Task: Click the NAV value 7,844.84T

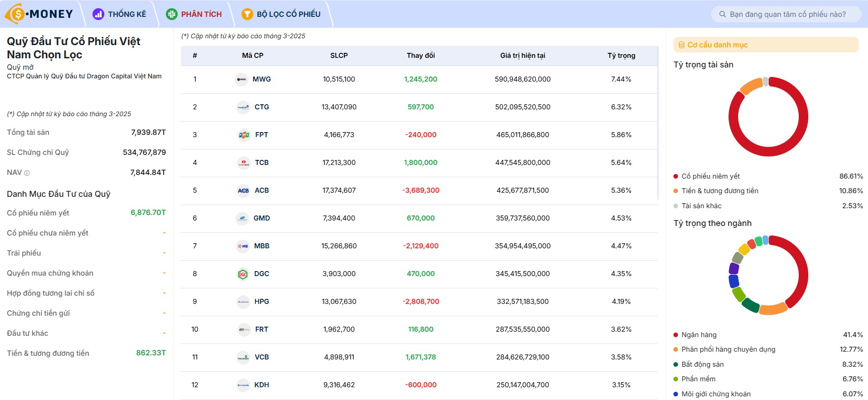Action: pyautogui.click(x=148, y=173)
